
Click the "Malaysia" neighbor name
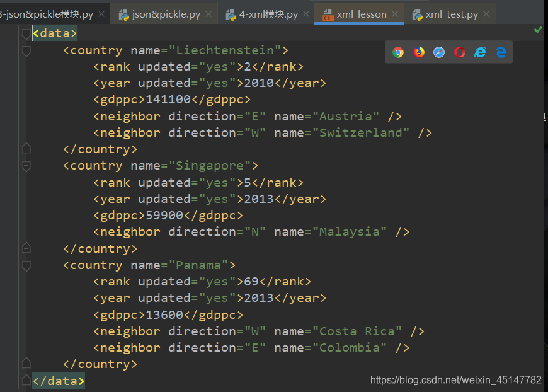tap(350, 232)
